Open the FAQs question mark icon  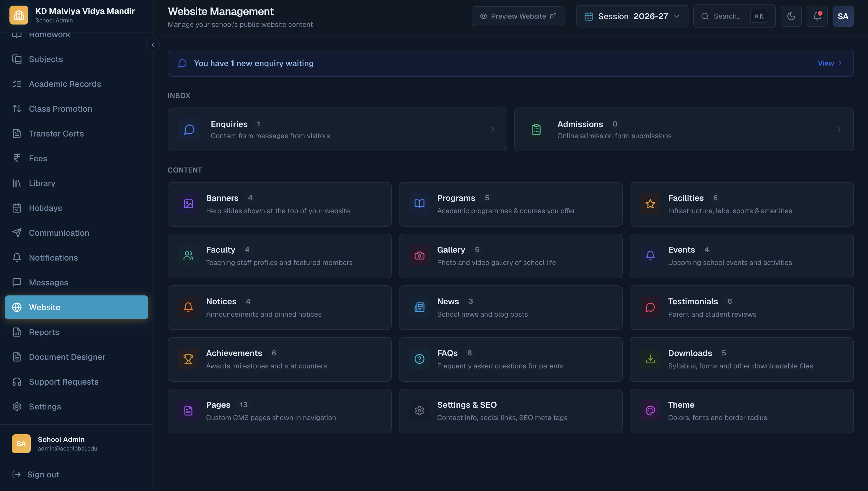[420, 359]
